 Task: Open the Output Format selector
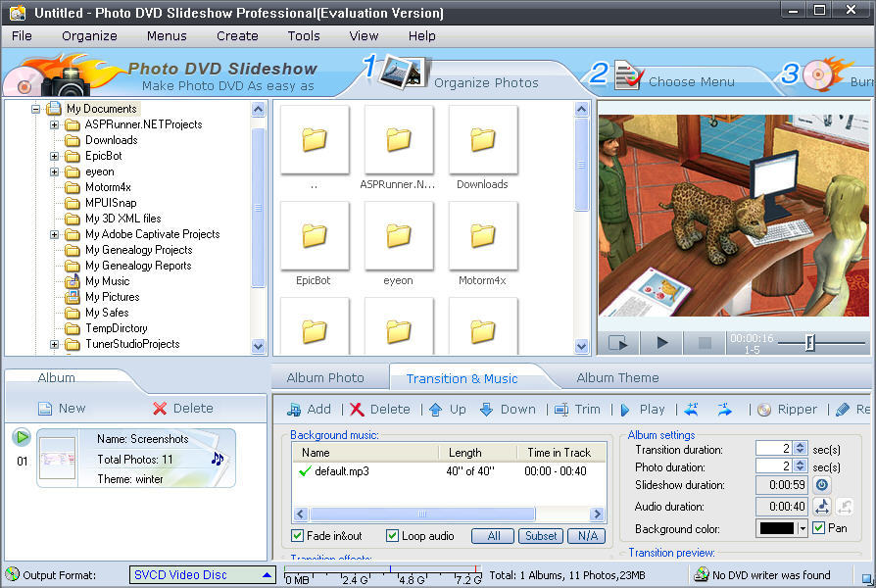(x=202, y=576)
